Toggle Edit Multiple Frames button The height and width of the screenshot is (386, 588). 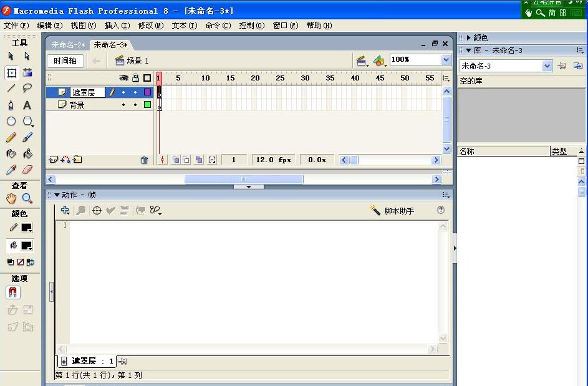pyautogui.click(x=199, y=160)
